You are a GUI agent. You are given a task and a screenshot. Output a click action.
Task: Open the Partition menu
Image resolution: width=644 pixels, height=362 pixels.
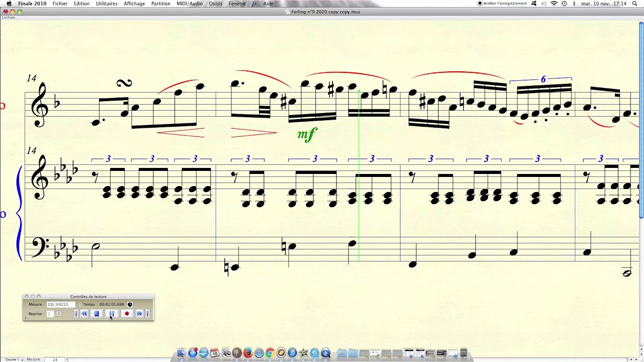[x=160, y=4]
